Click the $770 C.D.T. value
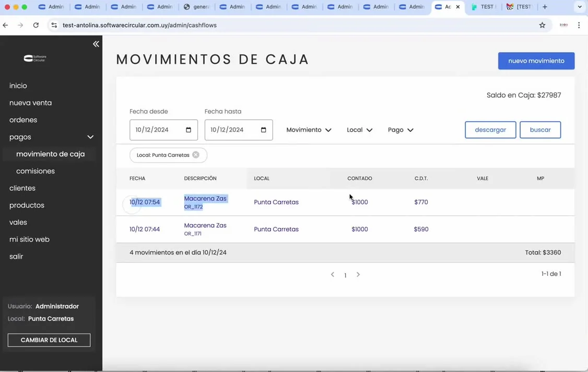The image size is (588, 372). [x=421, y=202]
